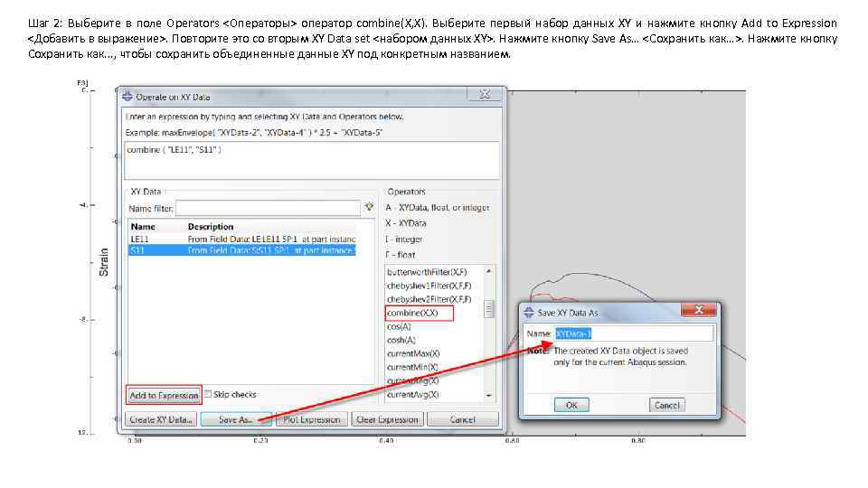The image size is (868, 488).
Task: Select the chebyshev2Filter(X,F,F) operator
Action: [429, 299]
